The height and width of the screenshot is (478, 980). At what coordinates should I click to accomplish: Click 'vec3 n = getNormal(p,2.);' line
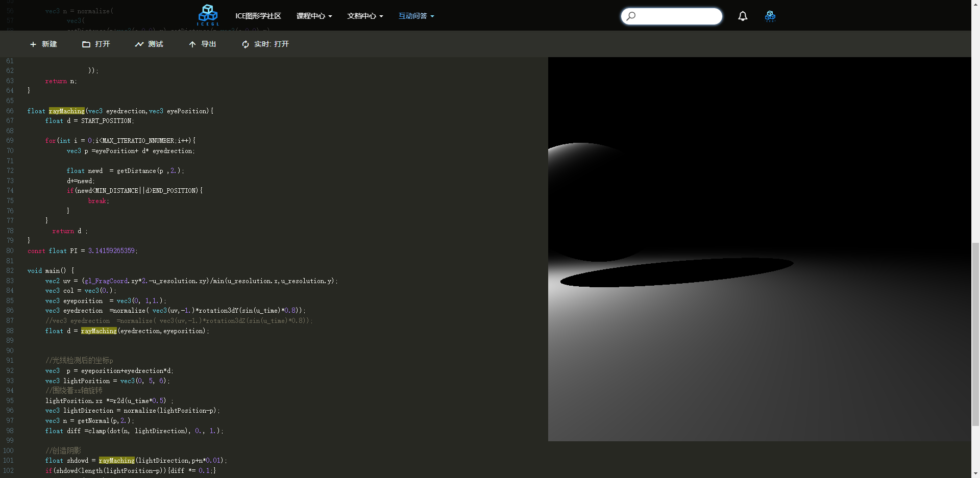(90, 421)
